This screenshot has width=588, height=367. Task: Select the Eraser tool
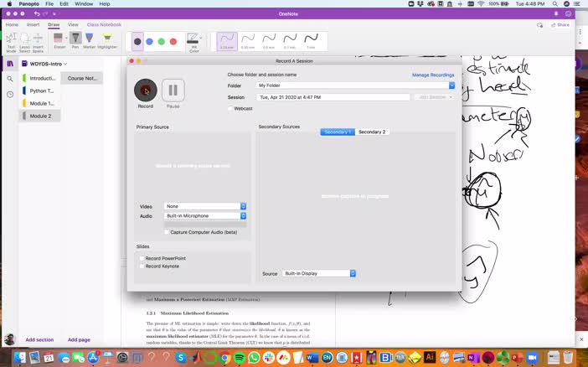[x=59, y=39]
